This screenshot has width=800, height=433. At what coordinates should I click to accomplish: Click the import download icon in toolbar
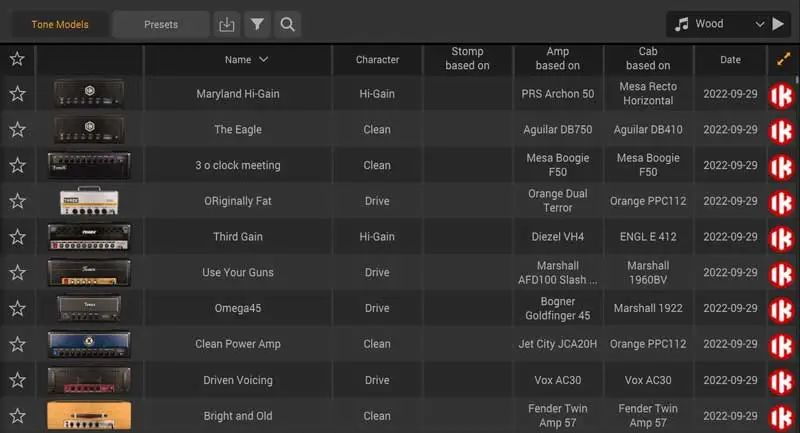(227, 24)
